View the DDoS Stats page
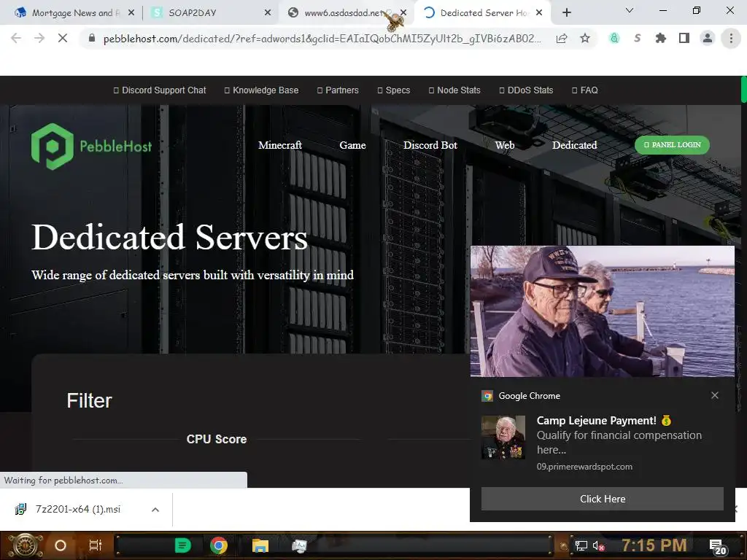This screenshot has height=560, width=747. [526, 90]
